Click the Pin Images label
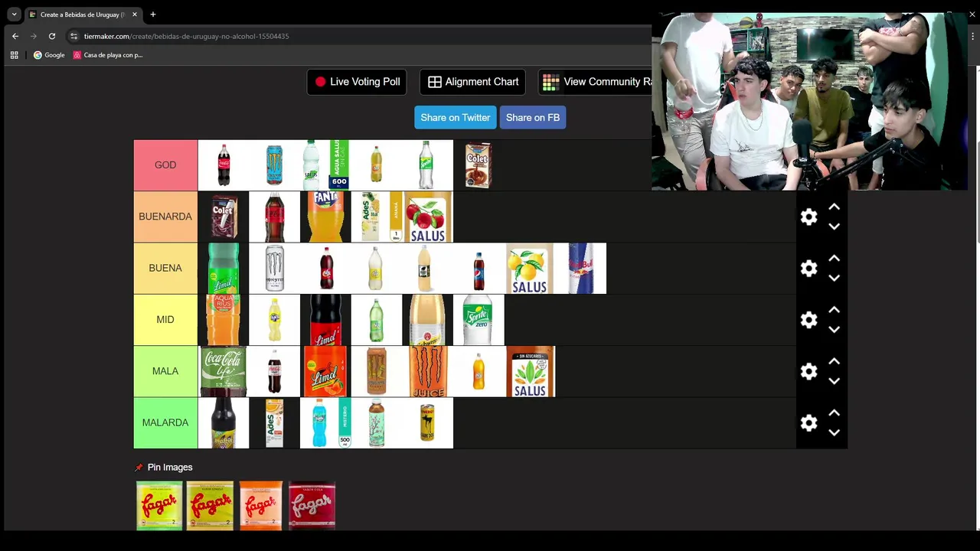 170,467
